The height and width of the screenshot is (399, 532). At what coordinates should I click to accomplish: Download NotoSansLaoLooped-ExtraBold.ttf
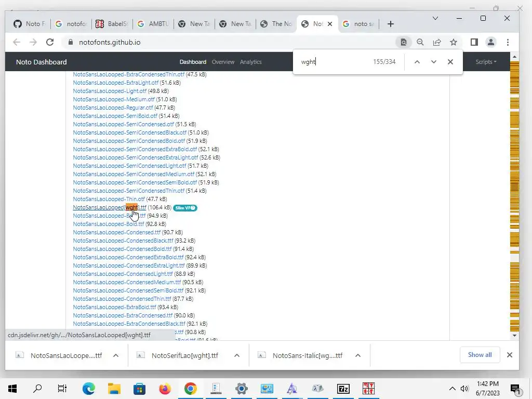click(x=114, y=307)
